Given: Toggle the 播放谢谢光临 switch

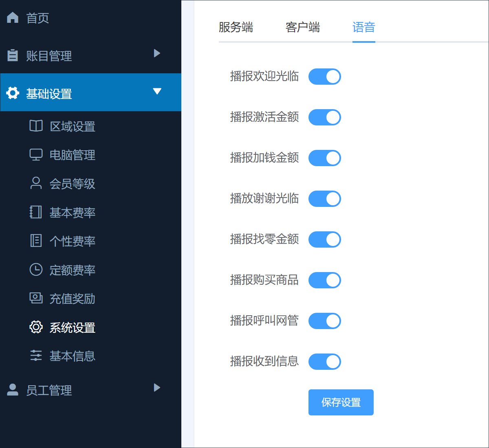Looking at the screenshot, I should (x=325, y=199).
